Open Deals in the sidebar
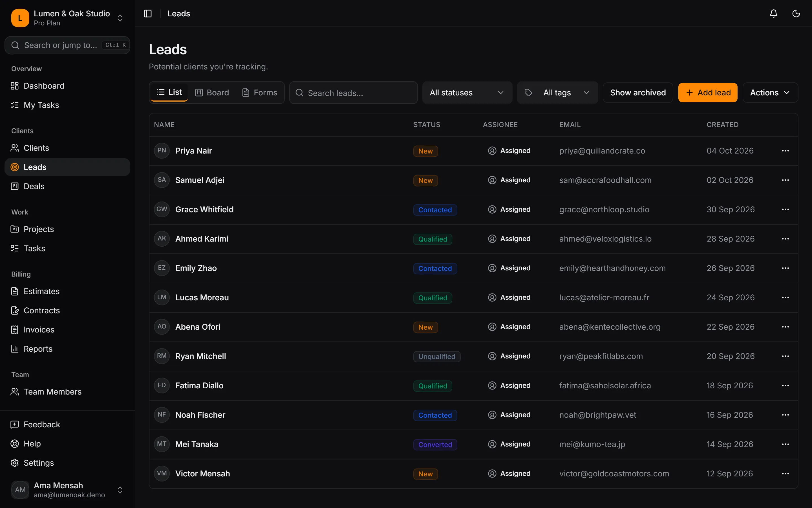Image resolution: width=812 pixels, height=508 pixels. (67, 187)
